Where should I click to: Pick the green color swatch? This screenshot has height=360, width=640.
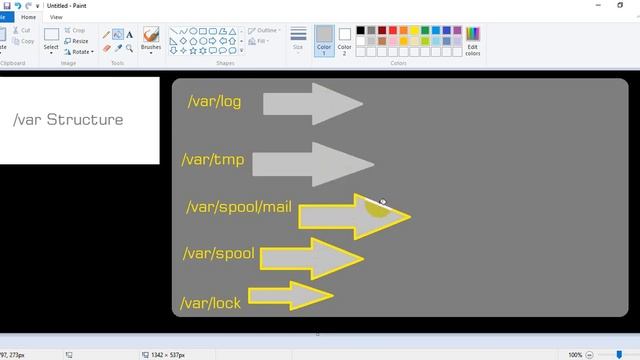(425, 30)
